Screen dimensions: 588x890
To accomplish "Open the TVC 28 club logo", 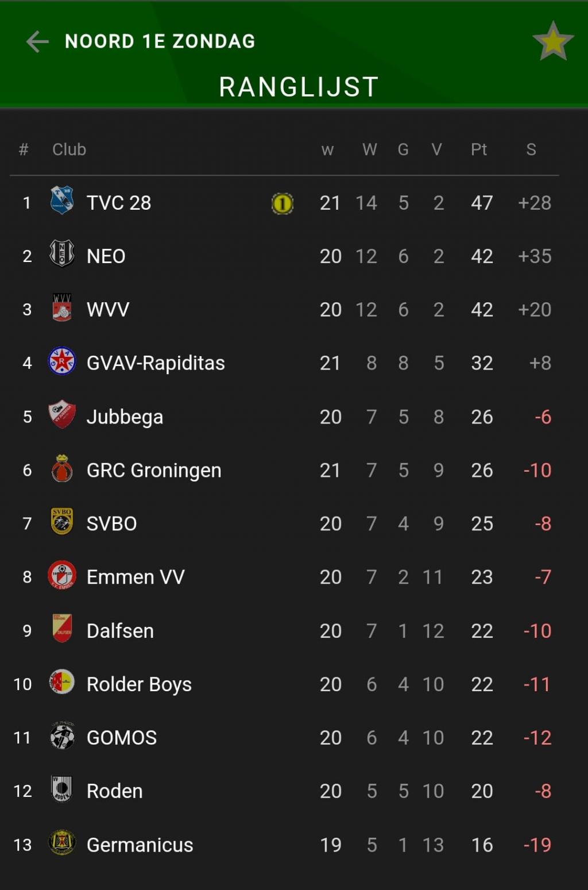I will pos(62,200).
